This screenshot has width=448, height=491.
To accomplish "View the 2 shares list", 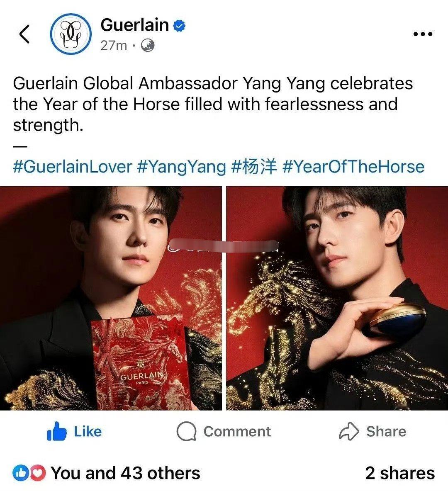I will click(x=400, y=473).
